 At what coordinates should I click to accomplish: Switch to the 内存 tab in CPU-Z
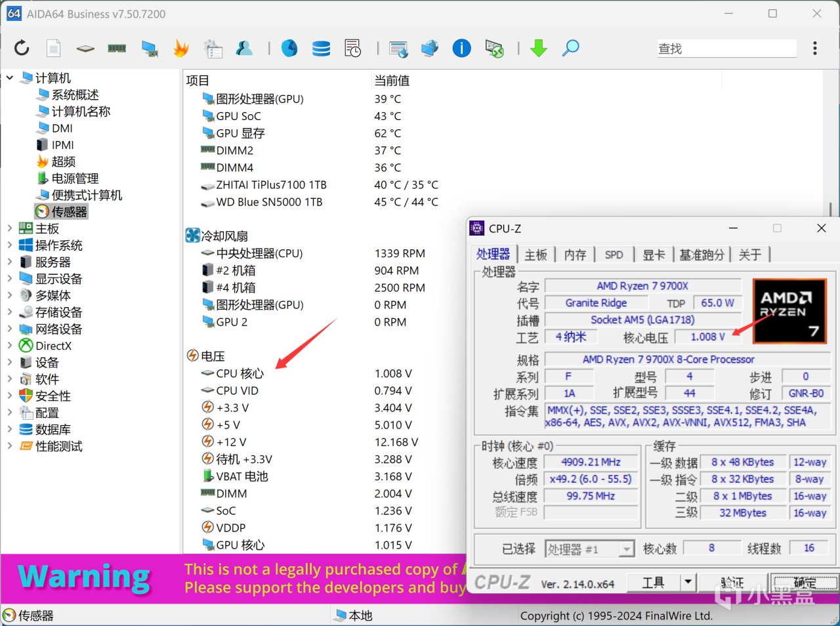tap(576, 255)
